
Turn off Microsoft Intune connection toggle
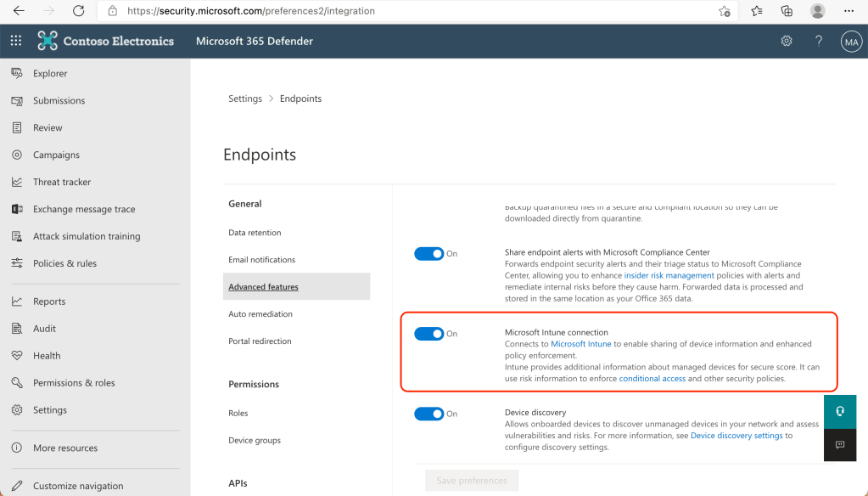[429, 334]
